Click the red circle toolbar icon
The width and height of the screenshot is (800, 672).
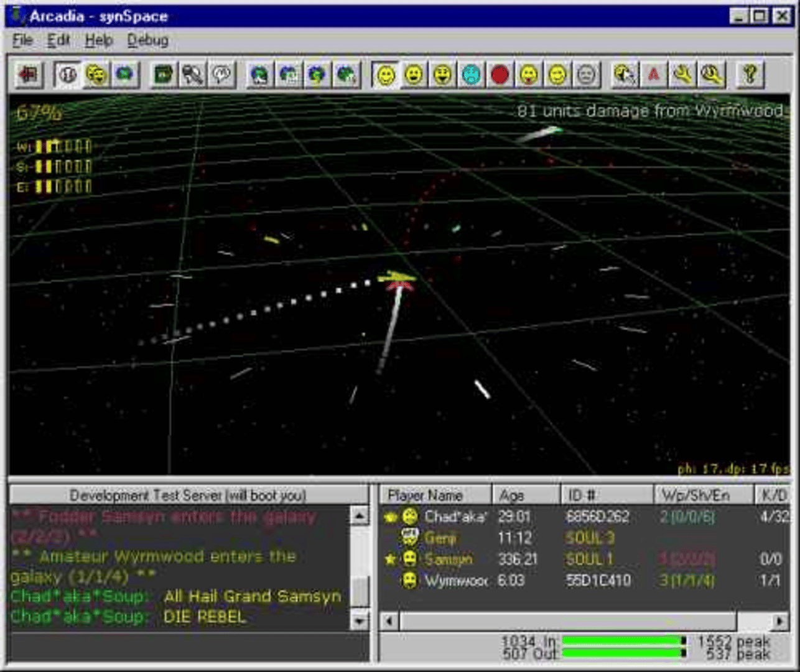click(x=500, y=75)
